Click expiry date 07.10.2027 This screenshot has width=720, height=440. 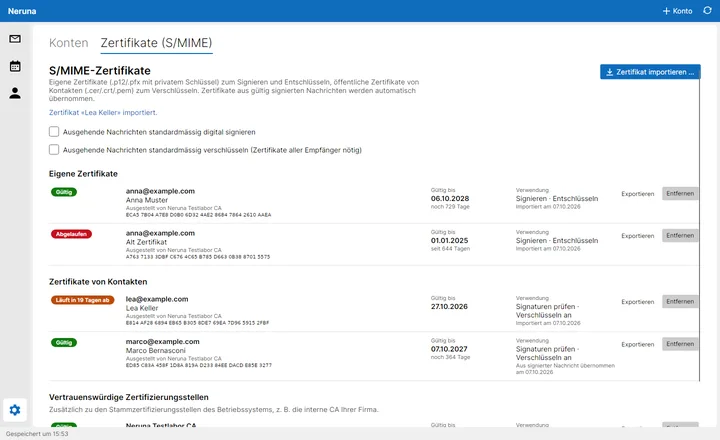click(x=449, y=349)
